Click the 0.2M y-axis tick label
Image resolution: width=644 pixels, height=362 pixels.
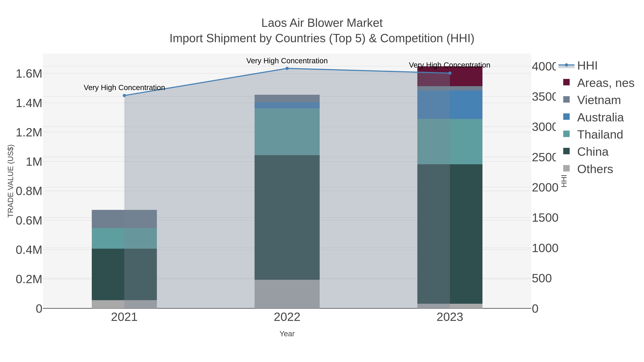[x=29, y=279]
